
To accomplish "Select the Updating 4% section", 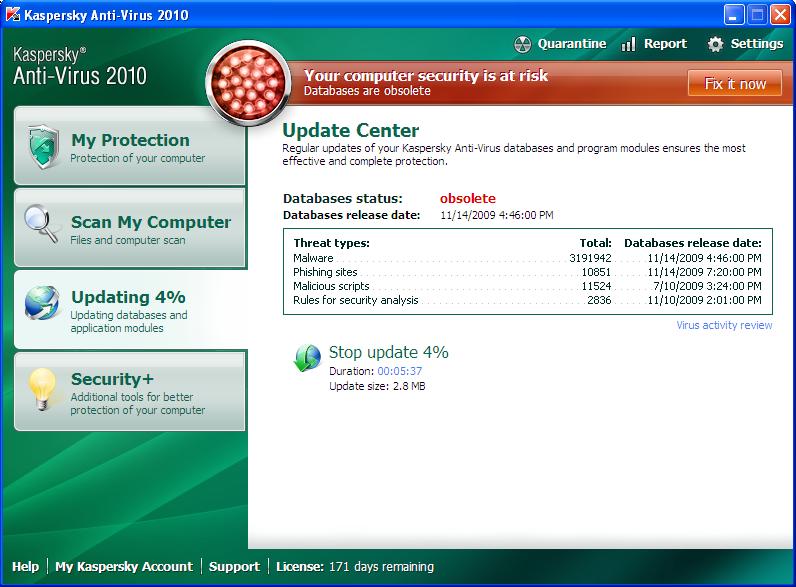I will pos(130,310).
